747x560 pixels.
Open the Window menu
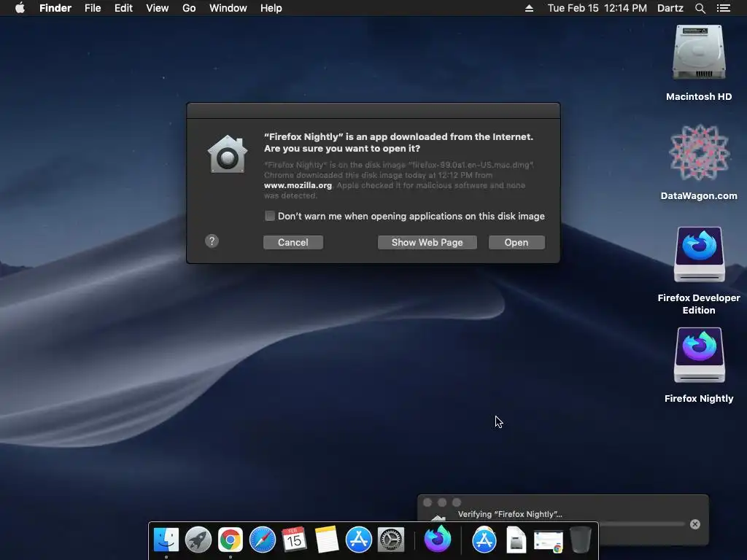click(x=228, y=8)
